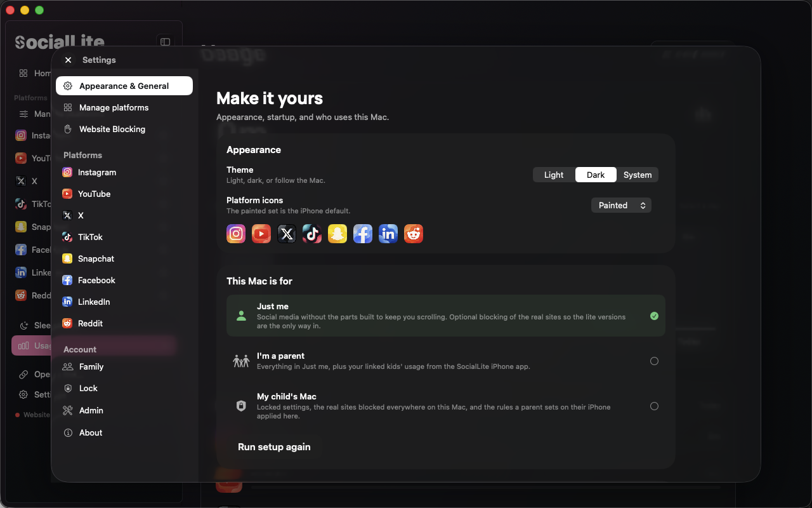Open Manage platforms settings
812x508 pixels.
click(124, 107)
